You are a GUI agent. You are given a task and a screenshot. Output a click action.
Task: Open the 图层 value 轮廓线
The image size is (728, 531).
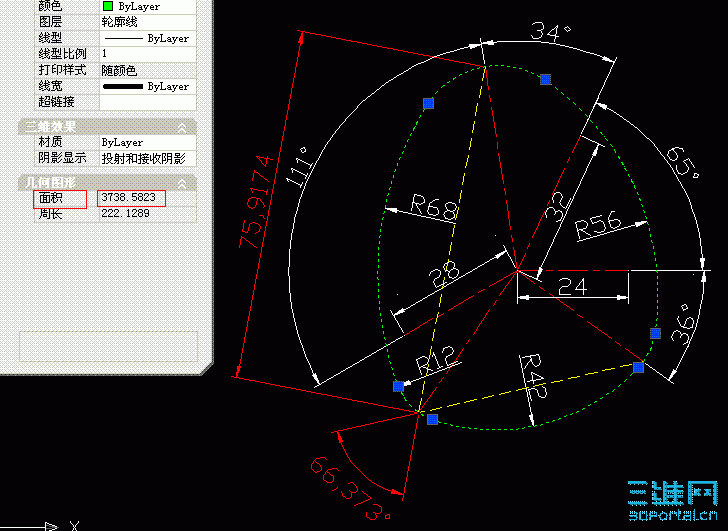(148, 22)
